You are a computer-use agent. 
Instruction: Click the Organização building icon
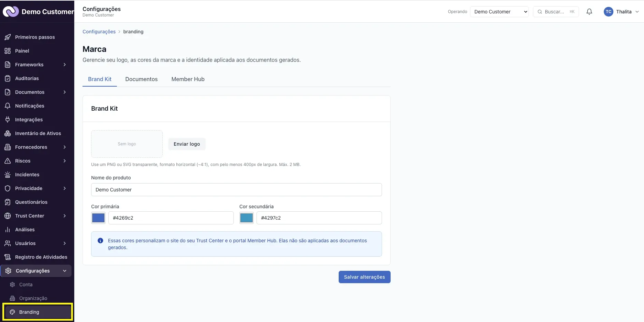12,298
